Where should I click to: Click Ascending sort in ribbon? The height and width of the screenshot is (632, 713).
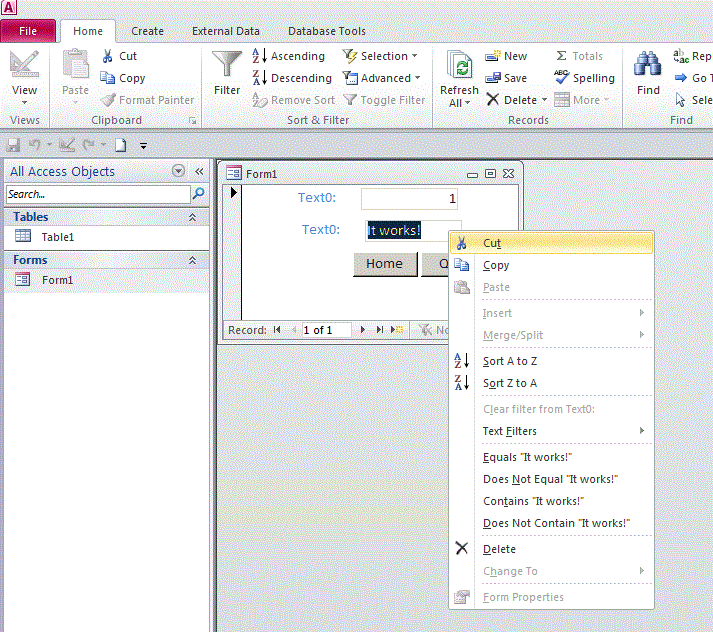(289, 56)
